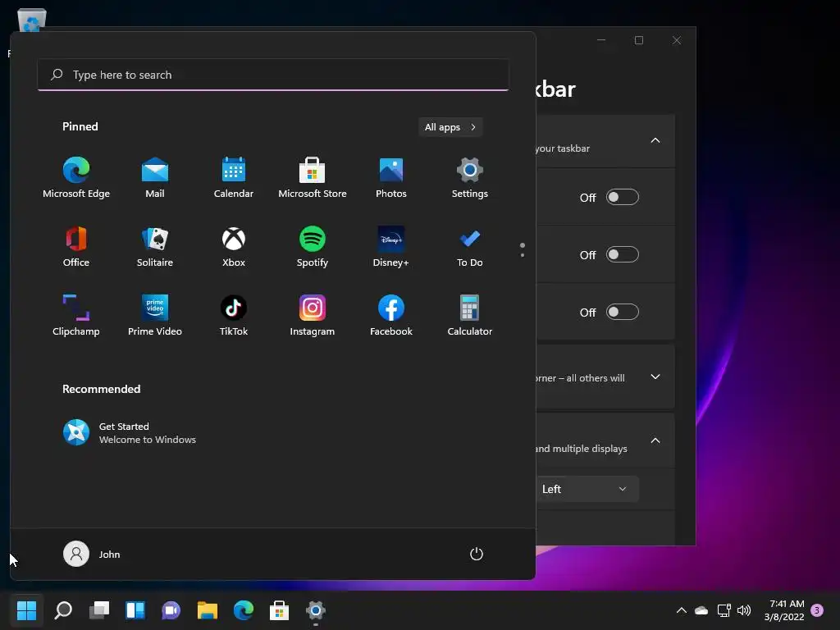The width and height of the screenshot is (840, 630).
Task: Click the Windows Start button on taskbar
Action: (26, 609)
